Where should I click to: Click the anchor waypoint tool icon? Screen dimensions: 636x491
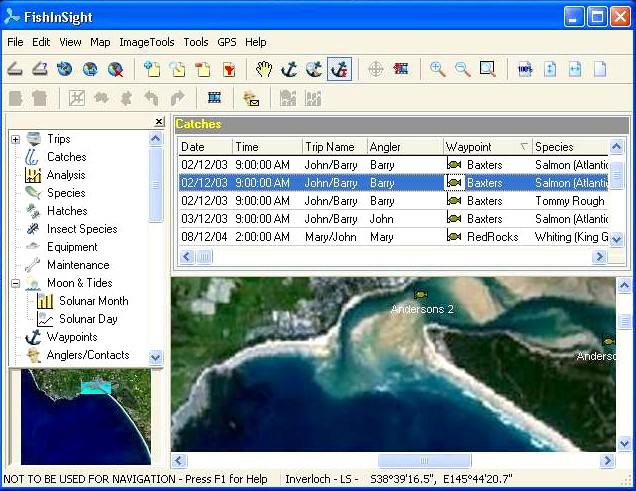pos(289,69)
